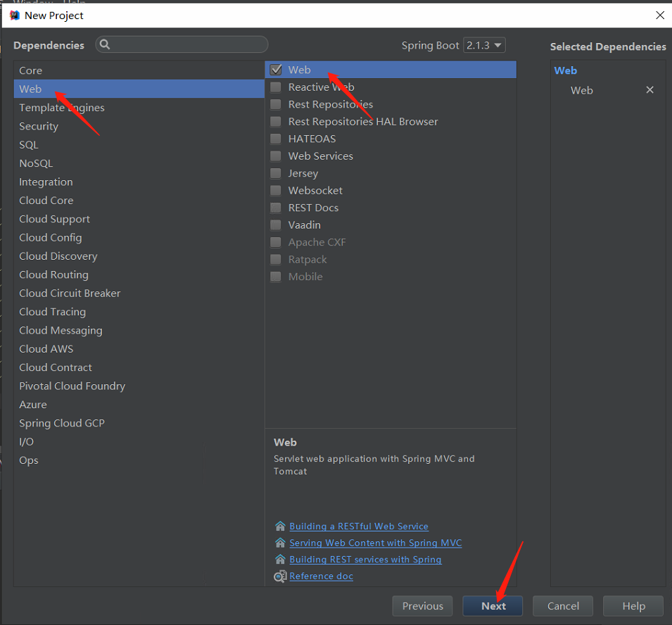Open Help for this dialog
The image size is (672, 625).
(x=633, y=606)
